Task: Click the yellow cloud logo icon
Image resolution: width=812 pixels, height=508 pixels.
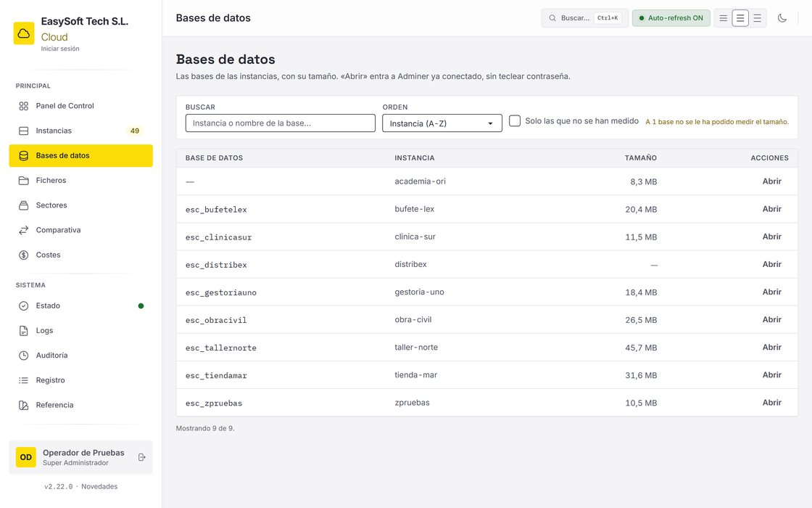Action: [24, 33]
